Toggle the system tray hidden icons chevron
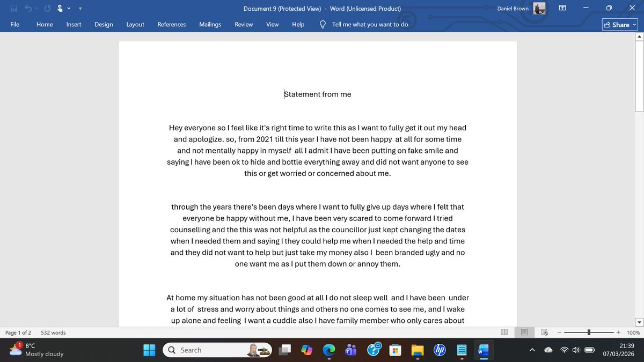Screen dimensions: 644x362 (x=532, y=350)
